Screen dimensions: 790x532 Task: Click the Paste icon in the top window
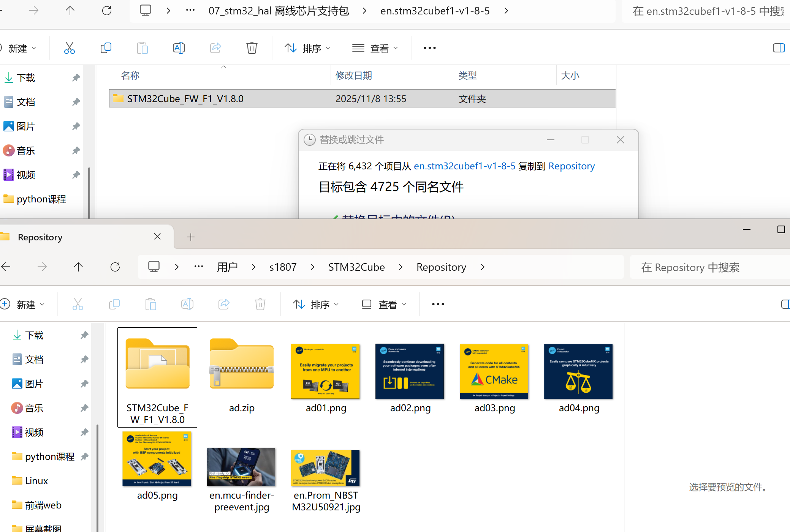142,48
